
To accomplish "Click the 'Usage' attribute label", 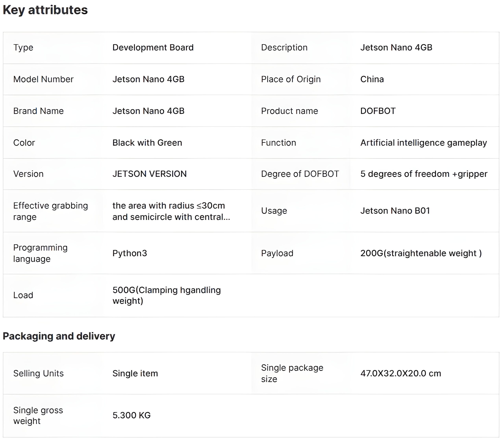I will (274, 211).
